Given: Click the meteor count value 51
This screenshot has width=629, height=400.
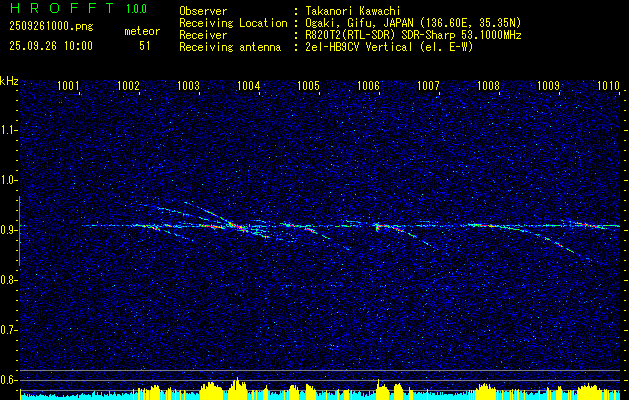Looking at the screenshot, I should pyautogui.click(x=145, y=46).
